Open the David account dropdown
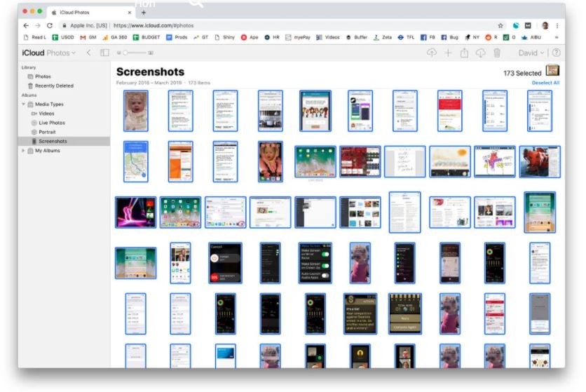The height and width of the screenshot is (392, 586). pyautogui.click(x=531, y=53)
